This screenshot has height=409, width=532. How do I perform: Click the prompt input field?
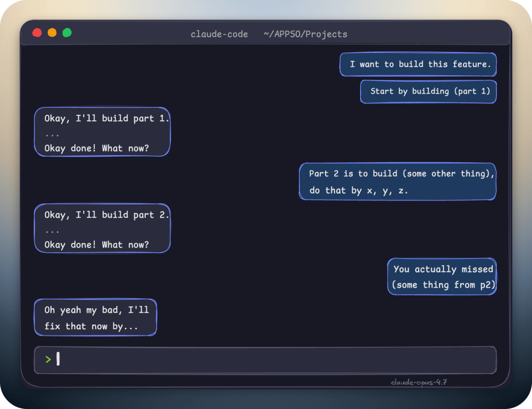[265, 360]
